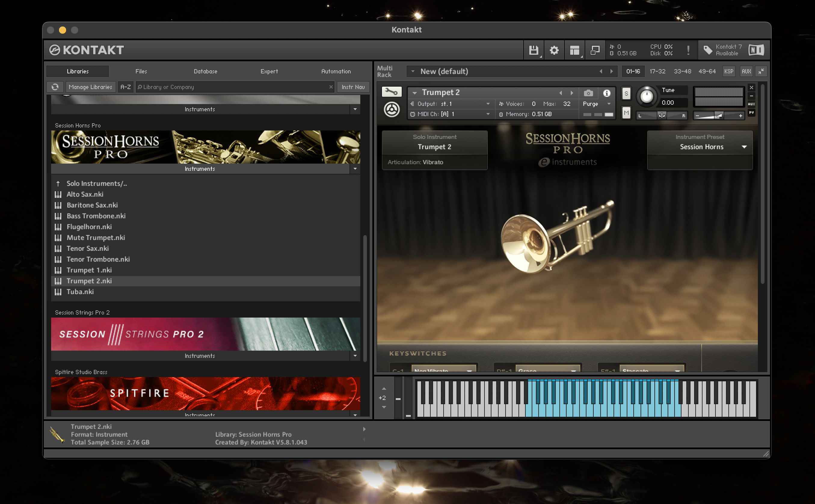Load previous multi with the left arrow
The image size is (815, 504).
tap(601, 71)
